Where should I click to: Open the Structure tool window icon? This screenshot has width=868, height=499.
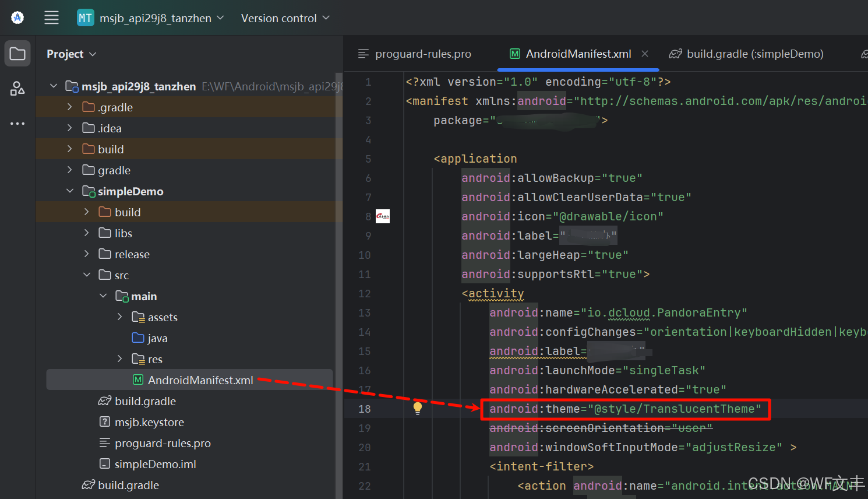coord(17,89)
